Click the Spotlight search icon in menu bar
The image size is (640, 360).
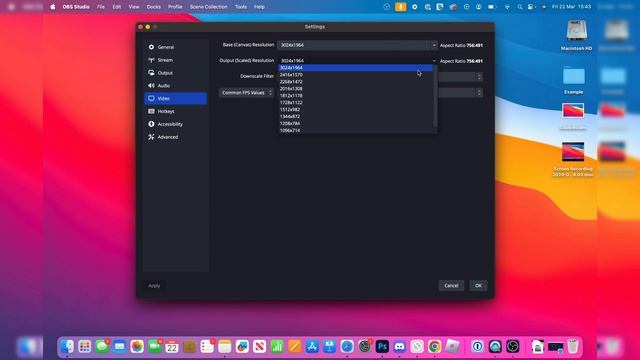pyautogui.click(x=520, y=7)
